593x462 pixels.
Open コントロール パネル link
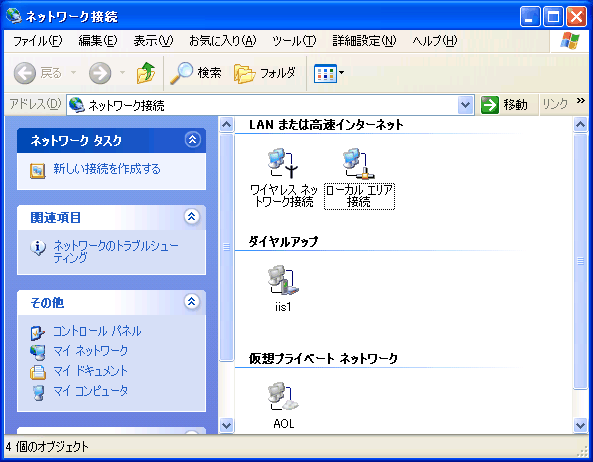[x=97, y=331]
